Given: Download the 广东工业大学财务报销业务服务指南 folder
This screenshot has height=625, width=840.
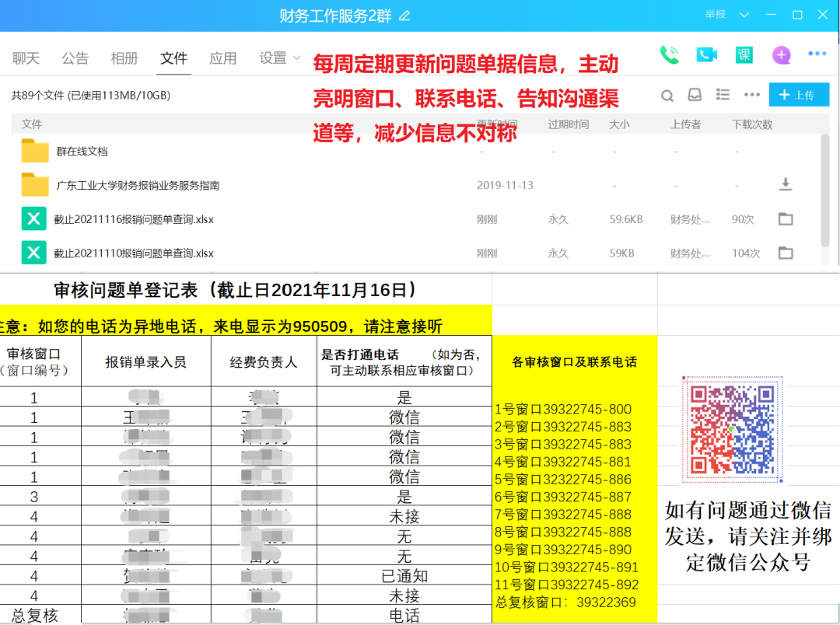Looking at the screenshot, I should (x=786, y=185).
